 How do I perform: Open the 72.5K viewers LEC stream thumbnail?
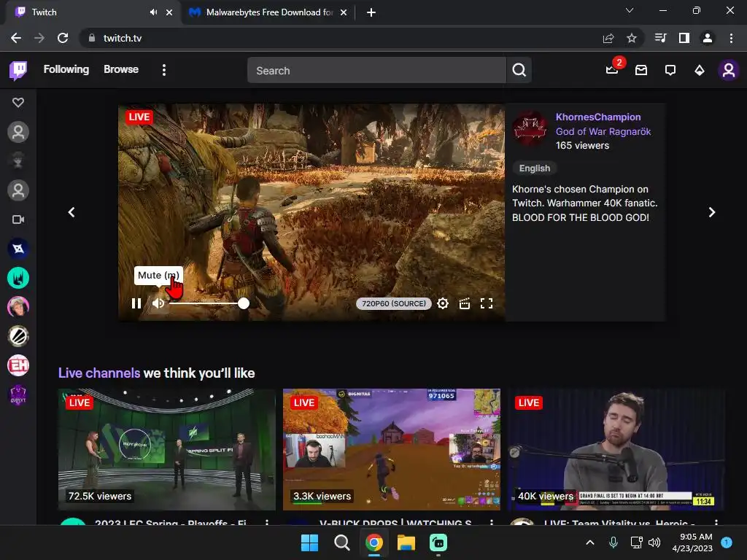pyautogui.click(x=167, y=449)
